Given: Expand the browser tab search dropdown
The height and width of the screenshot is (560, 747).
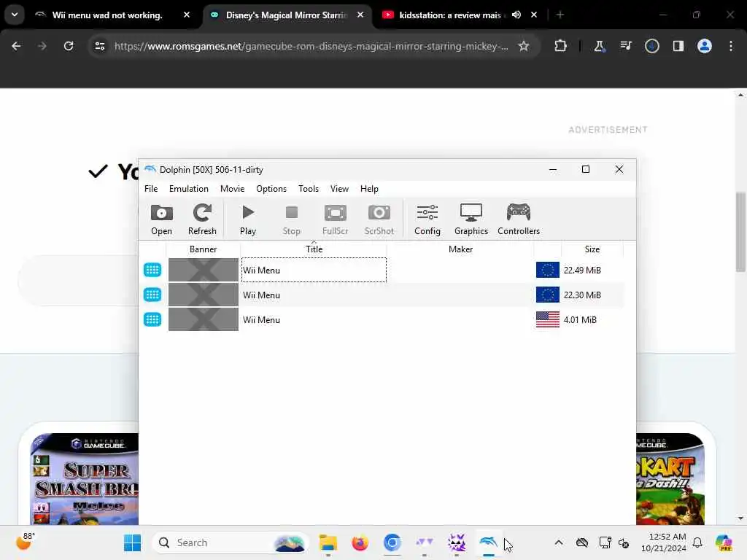Looking at the screenshot, I should (15, 15).
